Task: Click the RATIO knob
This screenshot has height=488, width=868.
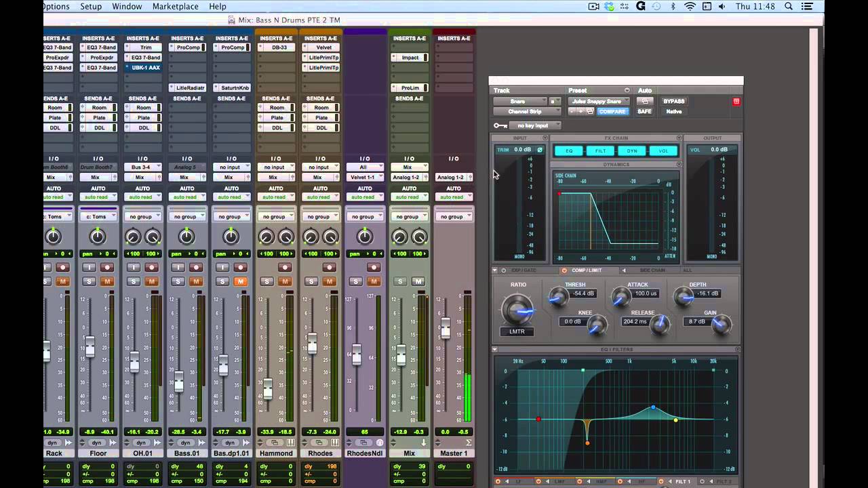Action: (518, 309)
